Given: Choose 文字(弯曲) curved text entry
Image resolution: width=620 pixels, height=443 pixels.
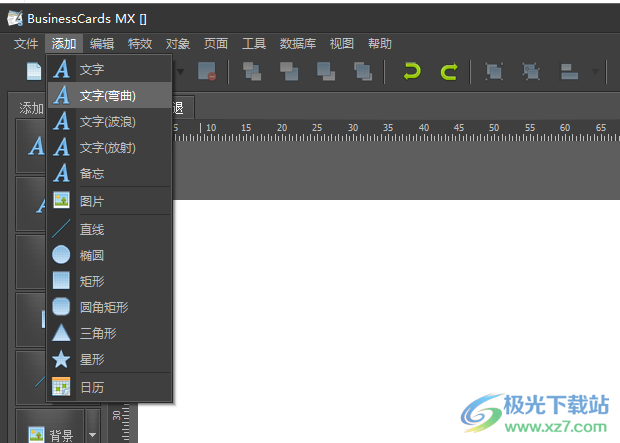Looking at the screenshot, I should (x=110, y=95).
